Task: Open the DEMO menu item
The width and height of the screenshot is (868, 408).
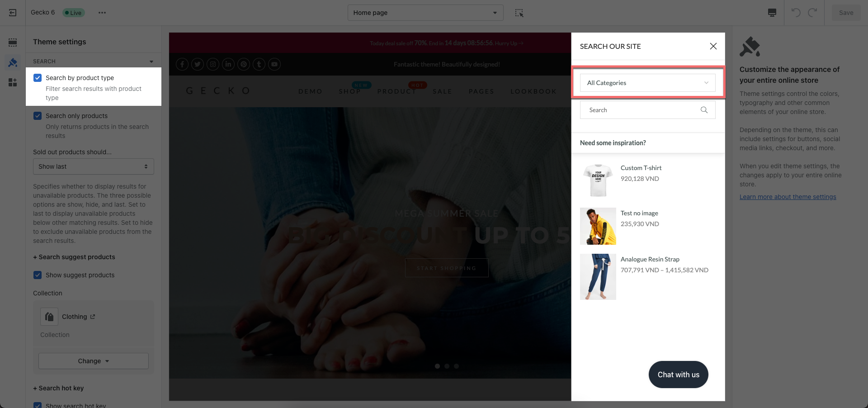Action: pyautogui.click(x=310, y=91)
